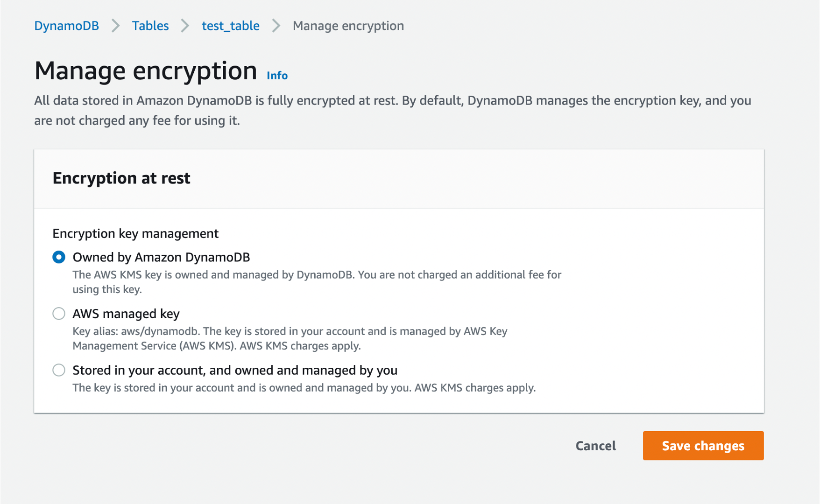The height and width of the screenshot is (504, 820).
Task: Open the test_table breadcrumb link
Action: (x=231, y=26)
